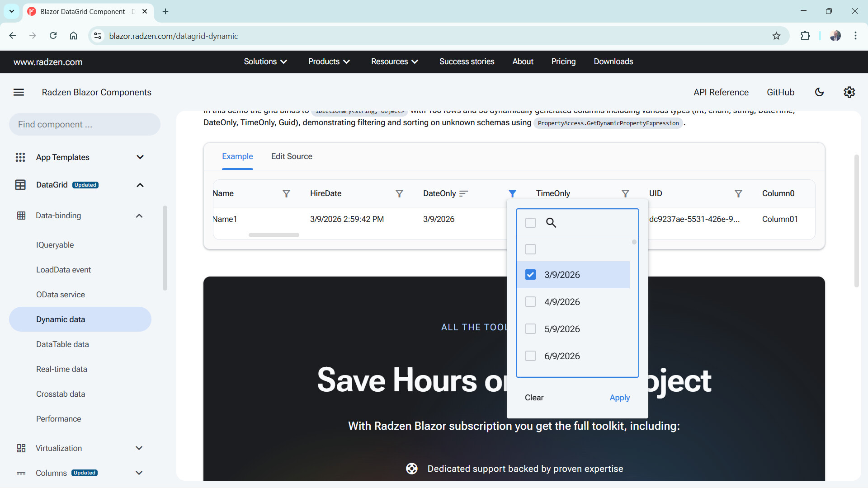This screenshot has width=868, height=488.
Task: Open the TimeOnly column filter icon
Action: (625, 193)
